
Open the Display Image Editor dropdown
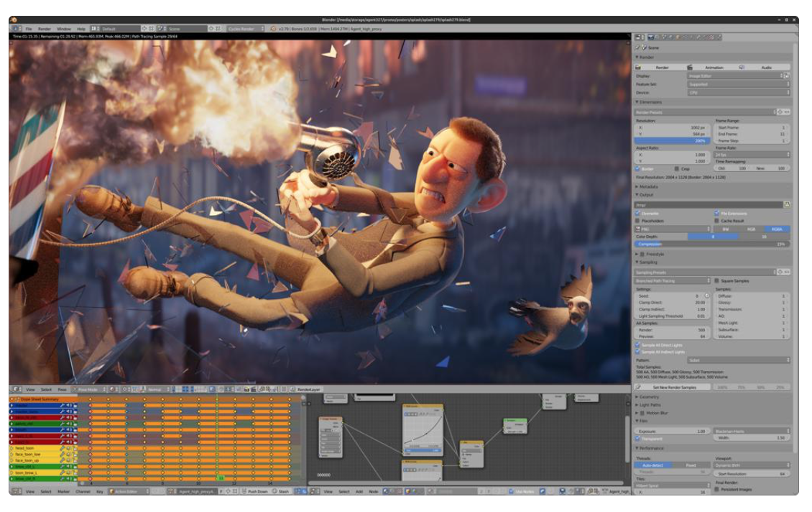pyautogui.click(x=735, y=76)
